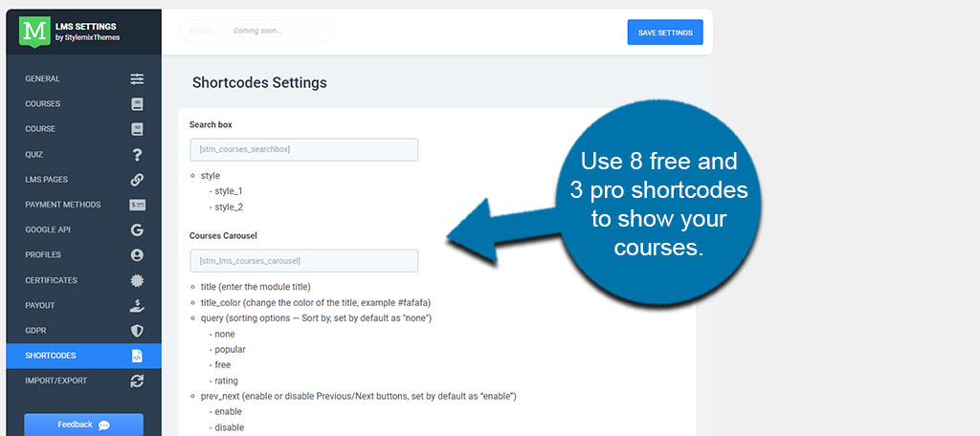Viewport: 980px width, 436px height.
Task: Click the Payout hand-dollar icon
Action: pos(137,306)
